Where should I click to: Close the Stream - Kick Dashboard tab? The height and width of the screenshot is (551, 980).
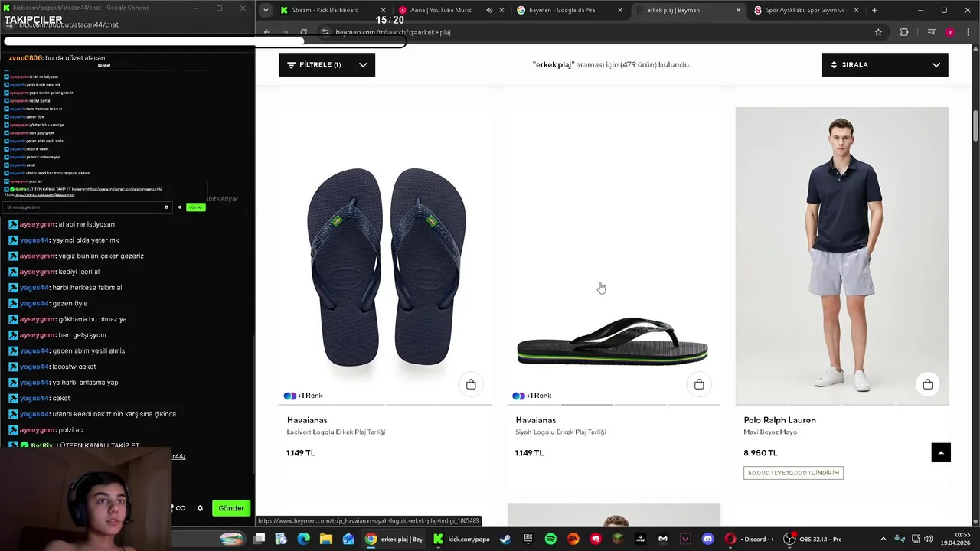click(384, 10)
